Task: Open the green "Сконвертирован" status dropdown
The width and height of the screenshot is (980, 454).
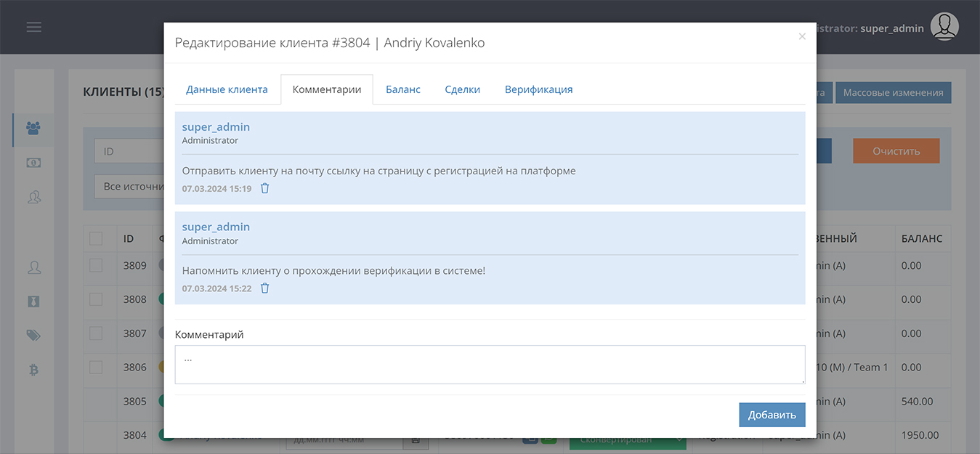Action: pyautogui.click(x=628, y=440)
